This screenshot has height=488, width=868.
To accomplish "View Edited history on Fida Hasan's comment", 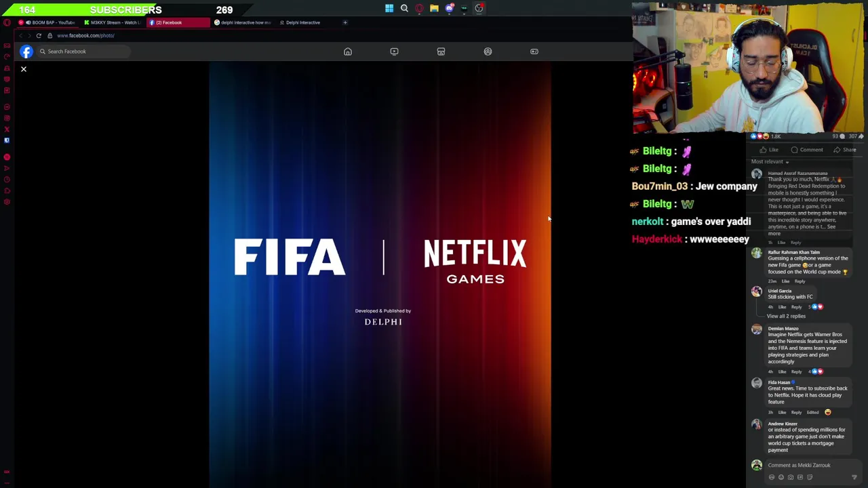I will [x=812, y=412].
